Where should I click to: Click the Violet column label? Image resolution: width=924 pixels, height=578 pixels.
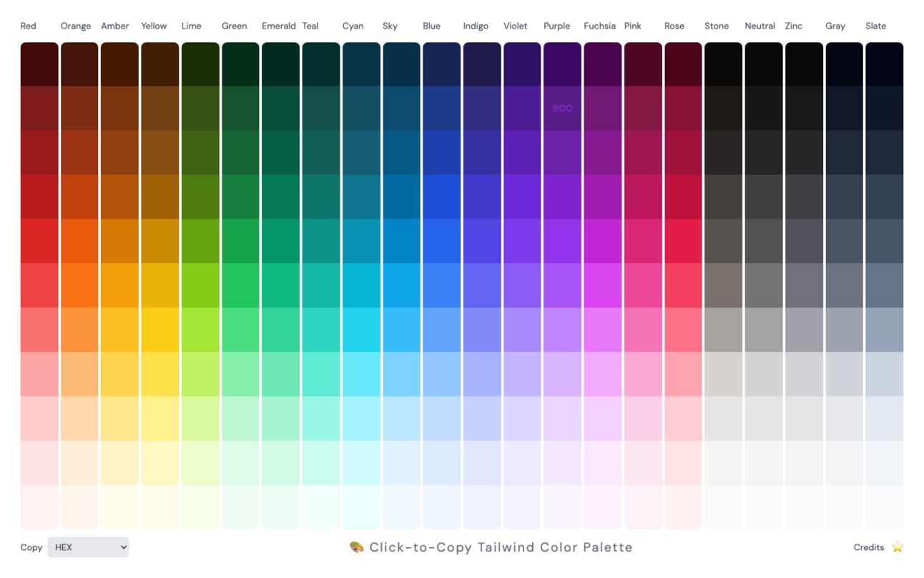point(516,26)
